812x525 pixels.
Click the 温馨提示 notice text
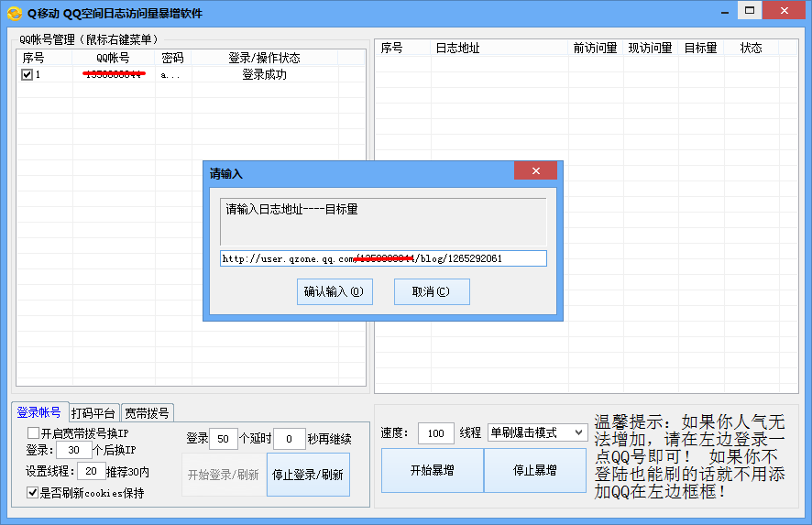690,456
